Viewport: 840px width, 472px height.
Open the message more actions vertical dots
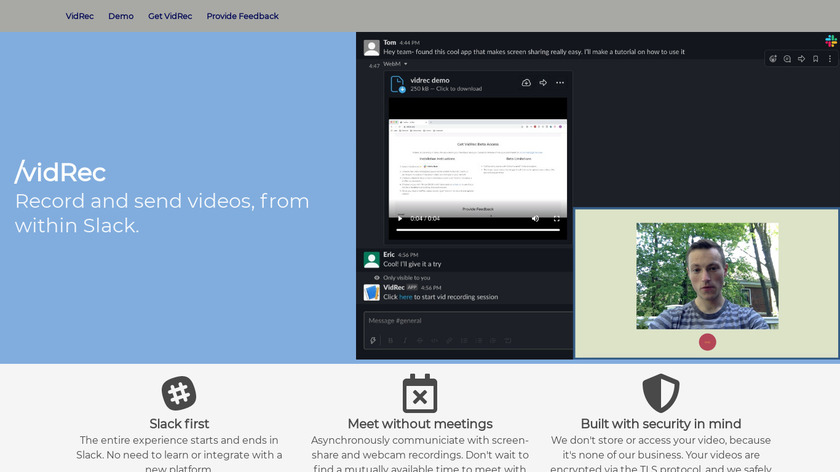click(x=829, y=59)
